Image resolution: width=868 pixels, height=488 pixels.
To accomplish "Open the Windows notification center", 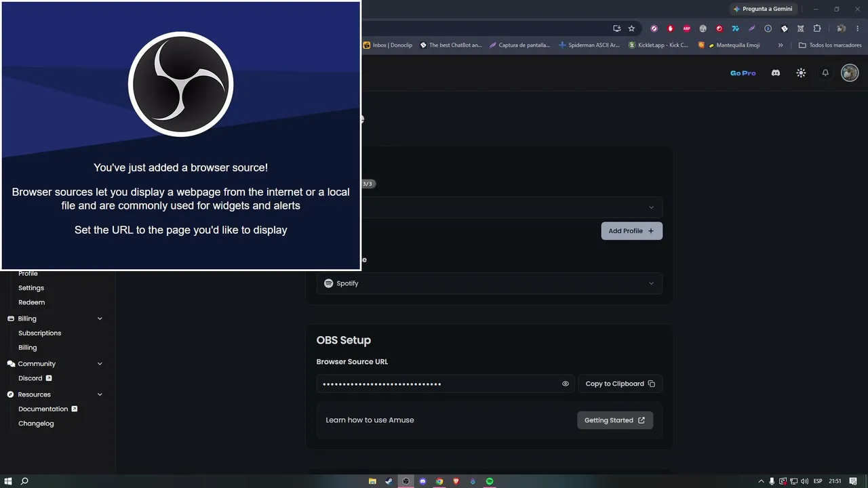I will (853, 481).
